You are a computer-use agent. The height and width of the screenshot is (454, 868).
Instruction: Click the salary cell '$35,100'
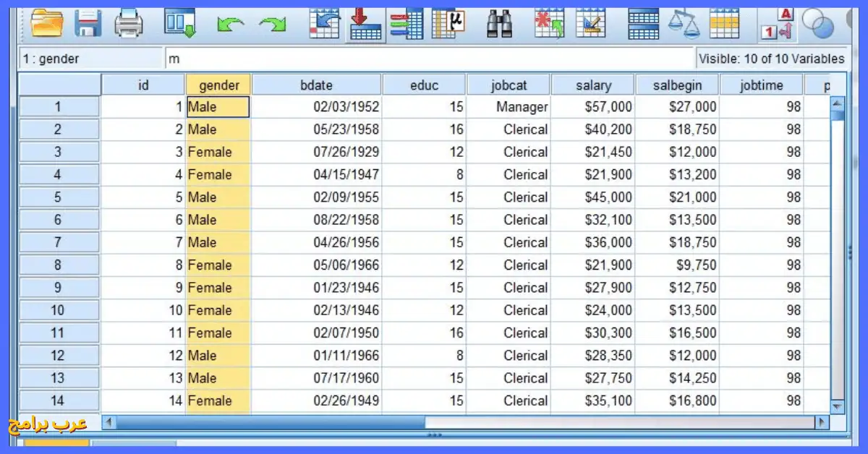[x=593, y=401]
